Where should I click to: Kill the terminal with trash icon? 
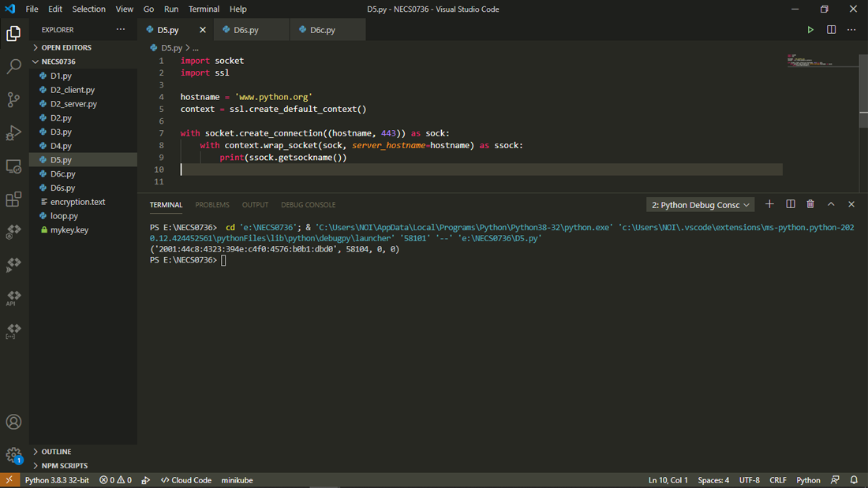(x=810, y=204)
